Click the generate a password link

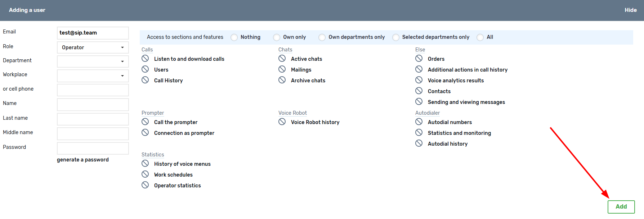tap(83, 160)
